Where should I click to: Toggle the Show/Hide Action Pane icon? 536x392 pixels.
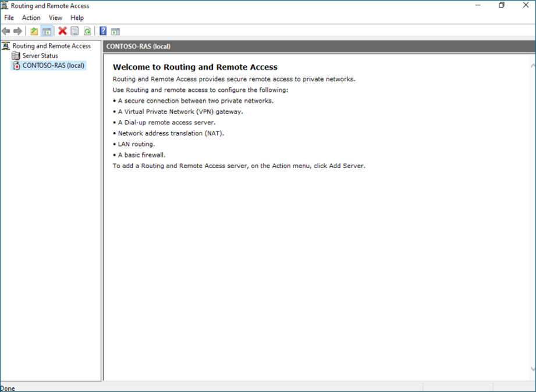(115, 31)
